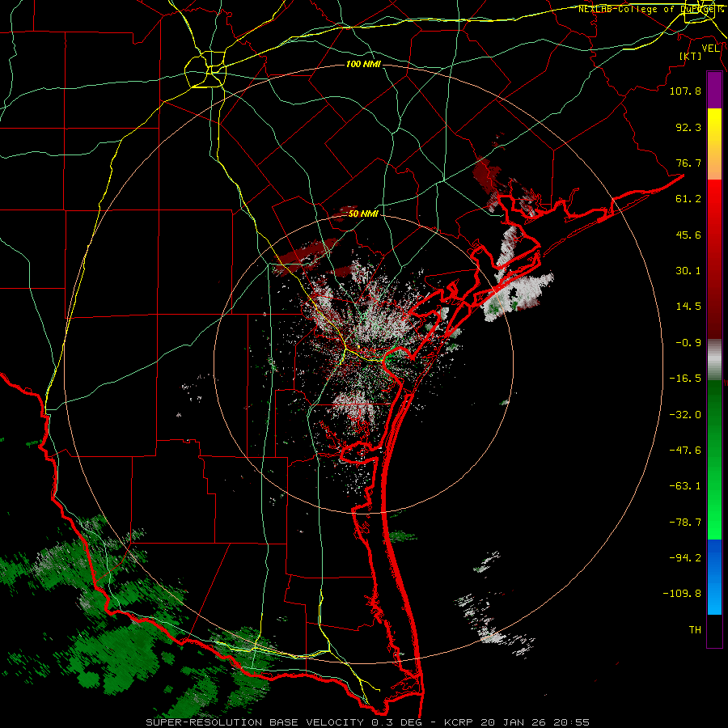Pick the blue segment of the velocity scale
Screen dimensions: 728x728
coord(714,577)
